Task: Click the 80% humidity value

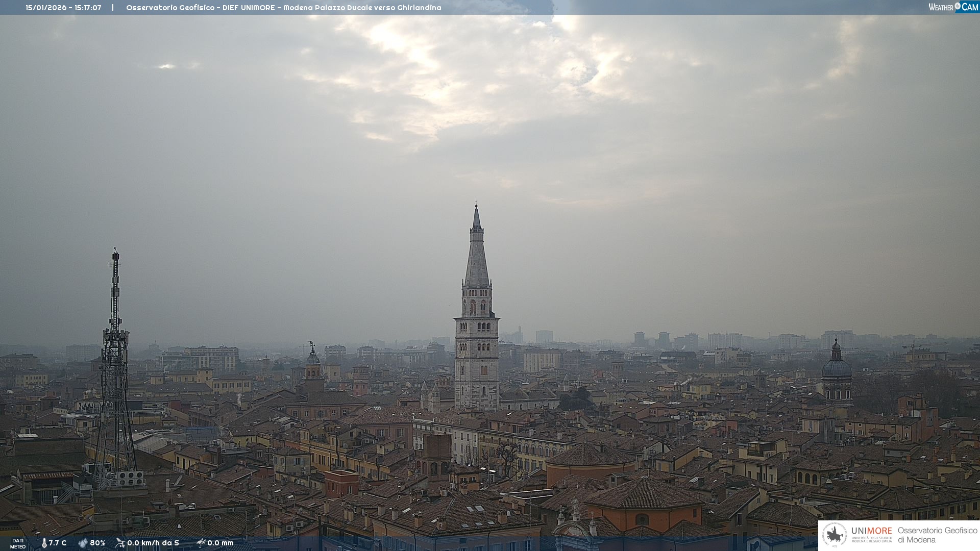Action: [x=97, y=543]
